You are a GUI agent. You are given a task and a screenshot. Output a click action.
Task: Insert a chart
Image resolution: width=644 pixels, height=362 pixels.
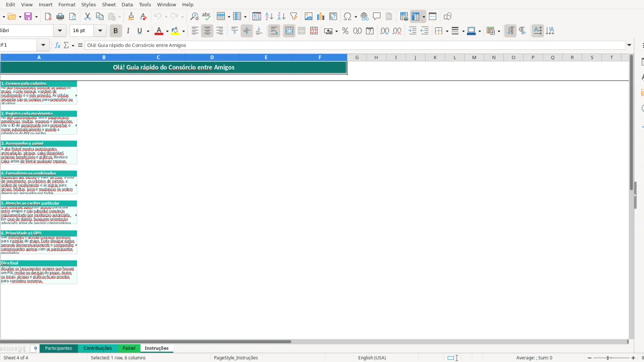tap(321, 17)
